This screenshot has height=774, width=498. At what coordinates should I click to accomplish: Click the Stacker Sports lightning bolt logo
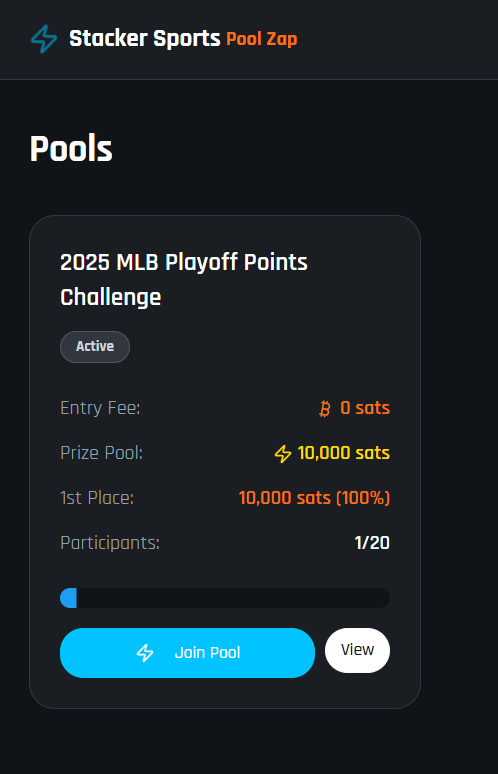tap(44, 39)
